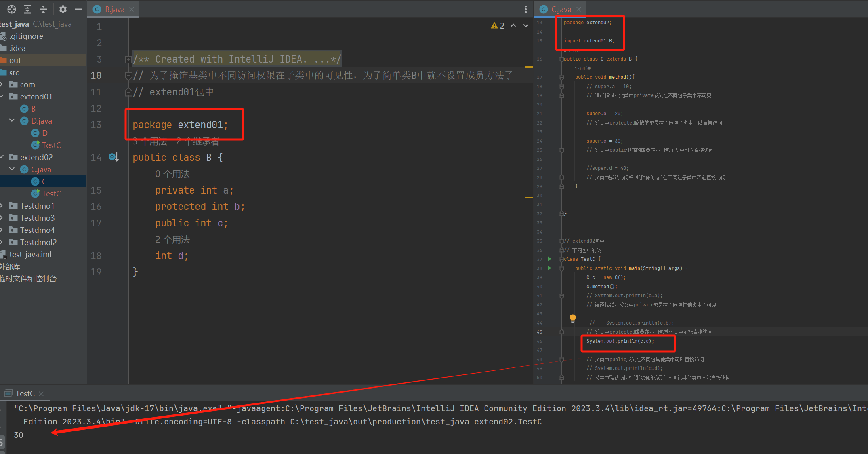Click the '0 个用法' hint above private int a
868x454 pixels.
click(x=172, y=174)
